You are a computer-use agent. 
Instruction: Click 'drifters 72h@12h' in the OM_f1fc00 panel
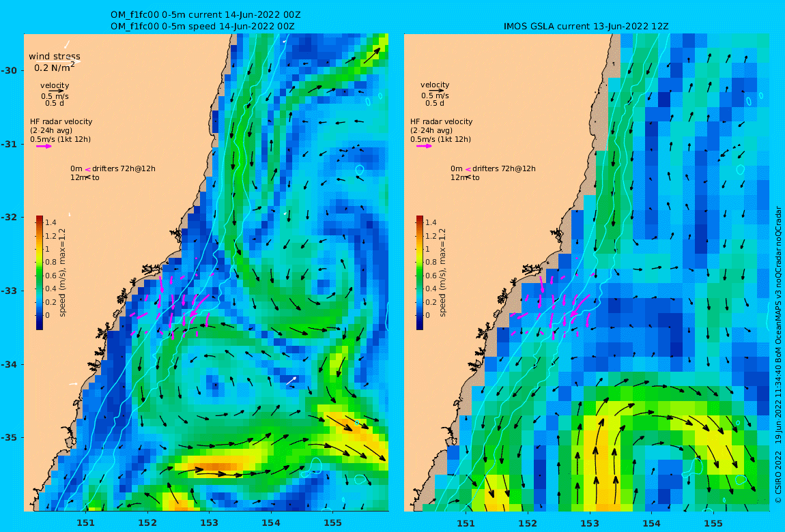tap(124, 168)
